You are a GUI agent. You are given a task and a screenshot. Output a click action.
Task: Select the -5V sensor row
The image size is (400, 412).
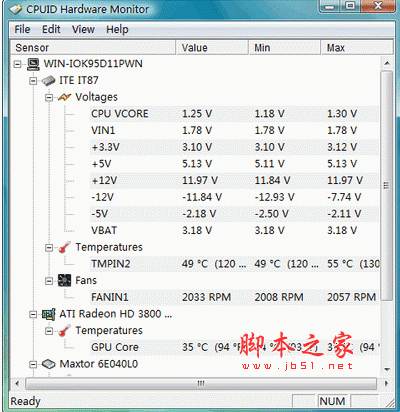pos(235,214)
